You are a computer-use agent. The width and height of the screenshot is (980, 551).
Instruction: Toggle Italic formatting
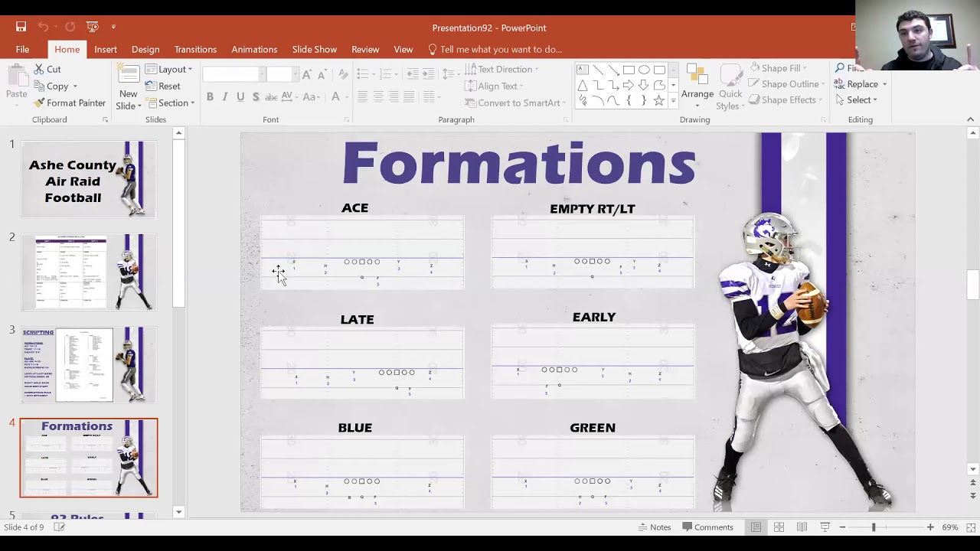click(x=225, y=96)
